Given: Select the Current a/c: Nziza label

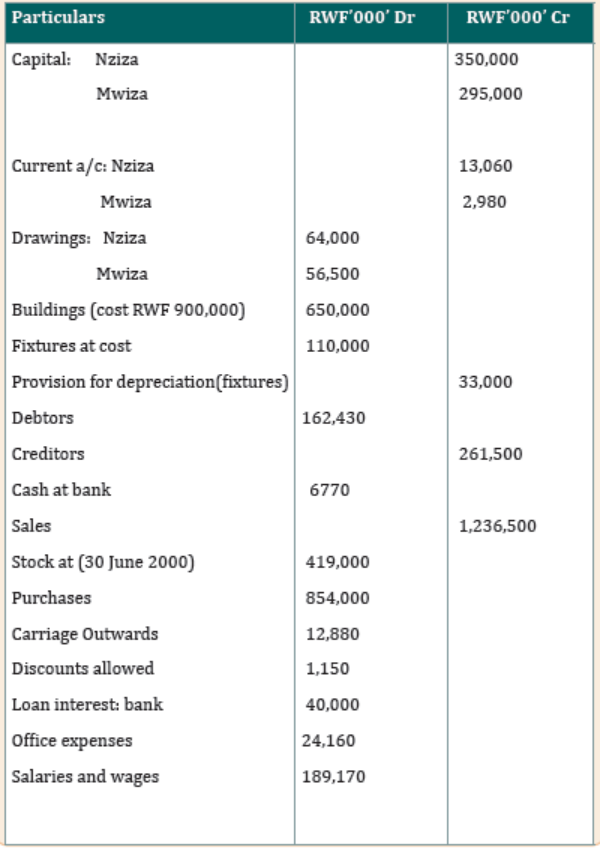Looking at the screenshot, I should (x=83, y=166).
